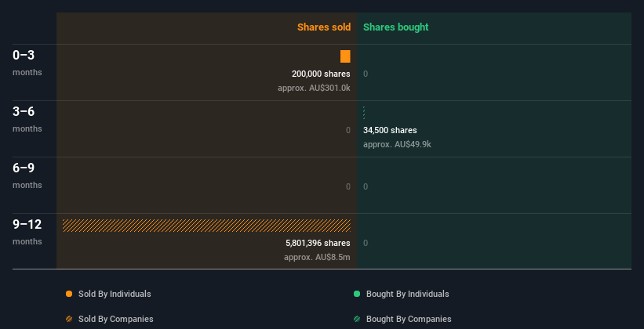Select the 3–6 months row label
This screenshot has height=329, width=644.
tap(27, 119)
